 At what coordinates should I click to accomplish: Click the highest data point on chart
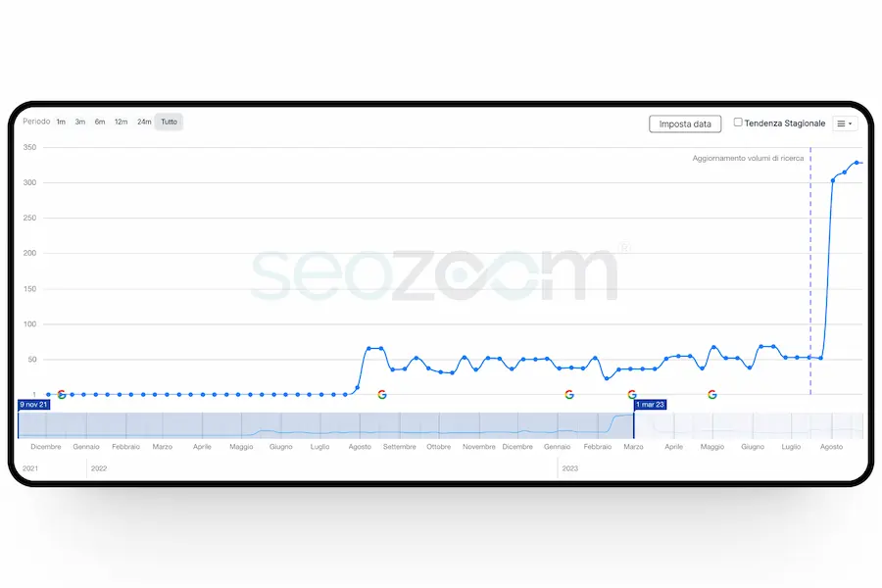(x=857, y=163)
